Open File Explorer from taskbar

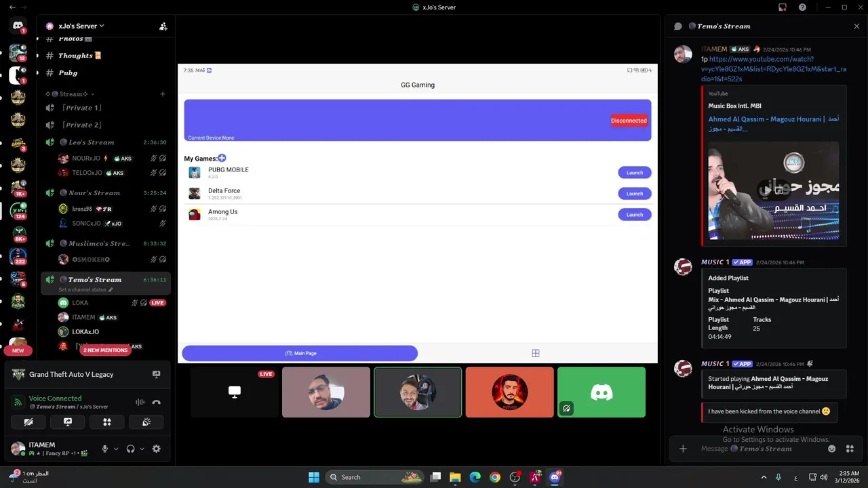point(455,477)
